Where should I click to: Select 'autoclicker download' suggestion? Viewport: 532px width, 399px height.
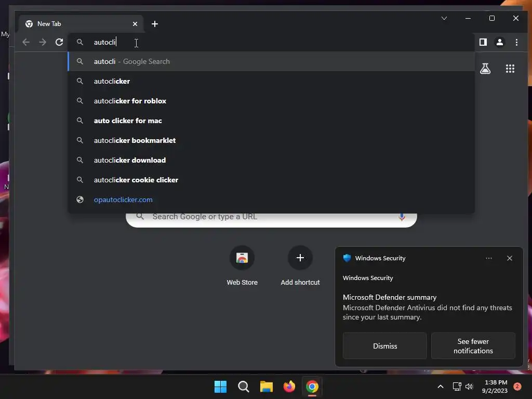click(x=271, y=160)
